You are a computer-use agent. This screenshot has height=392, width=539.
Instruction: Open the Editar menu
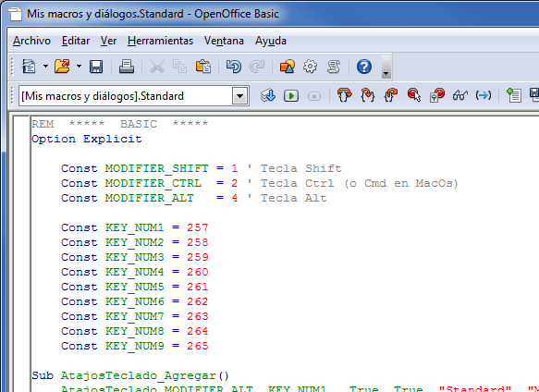(76, 41)
